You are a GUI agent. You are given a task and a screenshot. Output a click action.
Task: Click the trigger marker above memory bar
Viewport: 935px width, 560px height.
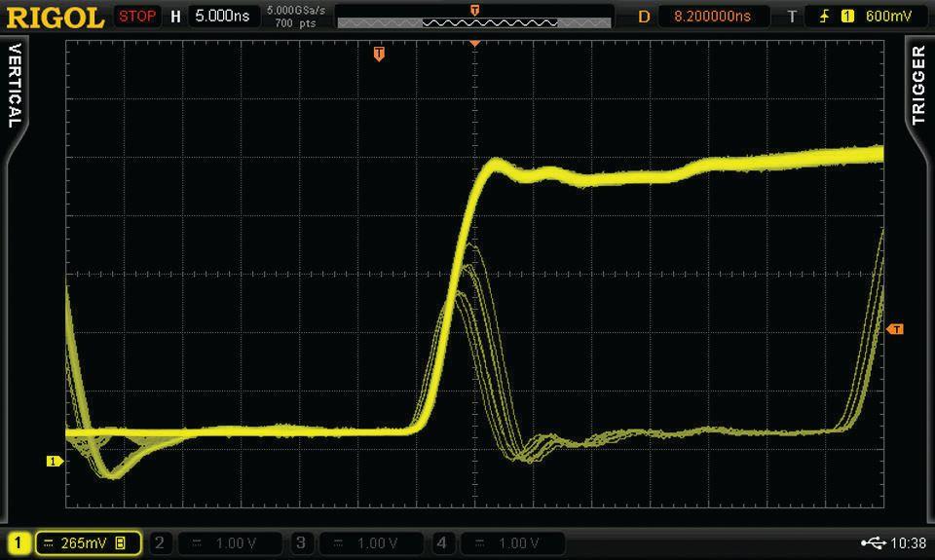[x=474, y=10]
